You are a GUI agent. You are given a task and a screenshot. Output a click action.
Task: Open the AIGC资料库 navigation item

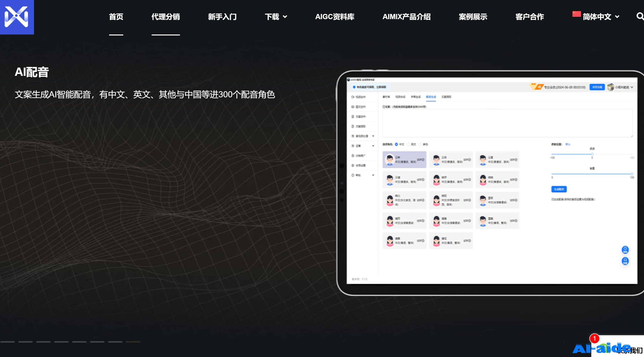tap(334, 17)
